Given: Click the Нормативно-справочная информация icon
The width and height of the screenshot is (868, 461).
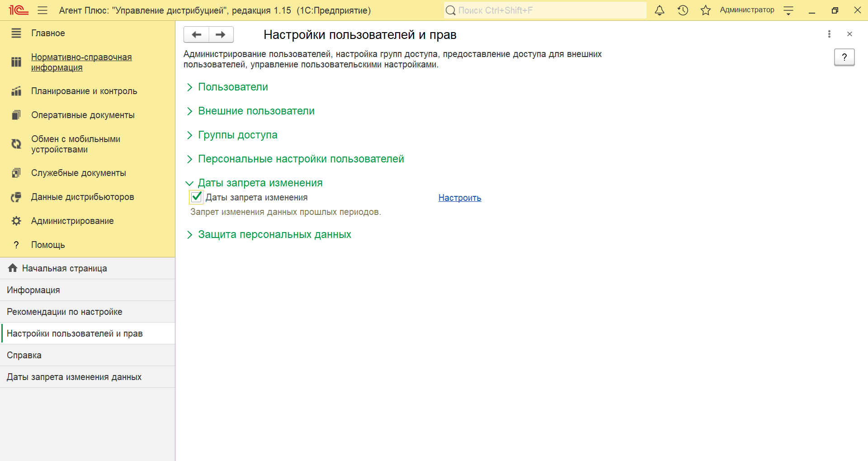Looking at the screenshot, I should coord(16,62).
